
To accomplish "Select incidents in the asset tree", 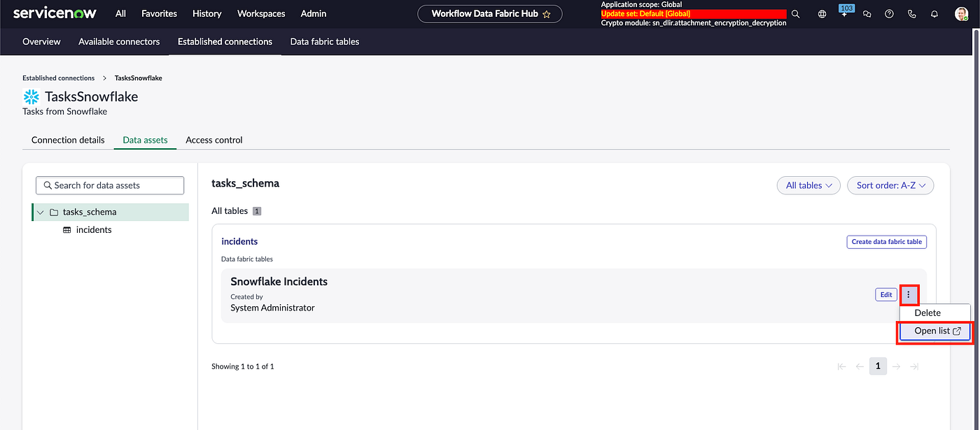I will [x=94, y=230].
